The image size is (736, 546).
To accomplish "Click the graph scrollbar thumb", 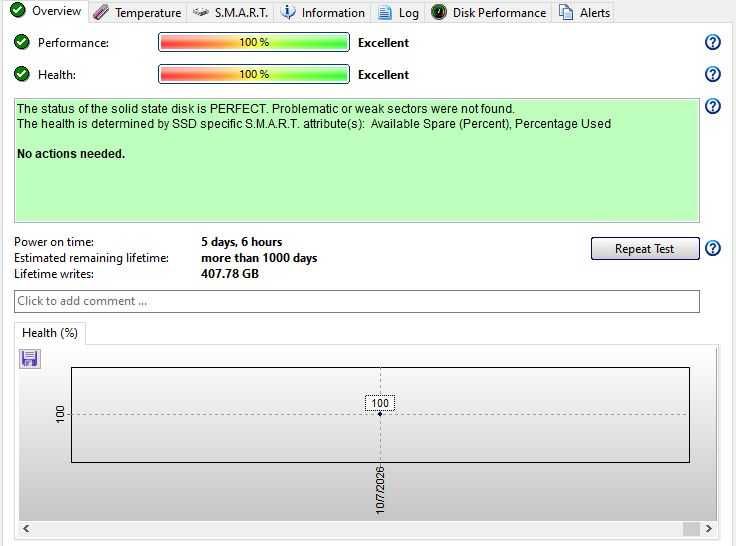I will pos(691,529).
